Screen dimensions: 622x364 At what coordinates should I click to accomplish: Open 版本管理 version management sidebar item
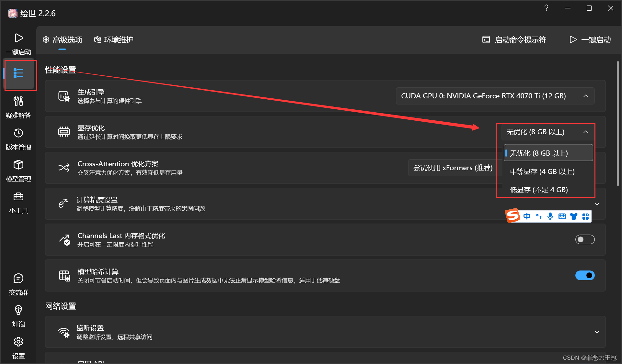click(18, 139)
